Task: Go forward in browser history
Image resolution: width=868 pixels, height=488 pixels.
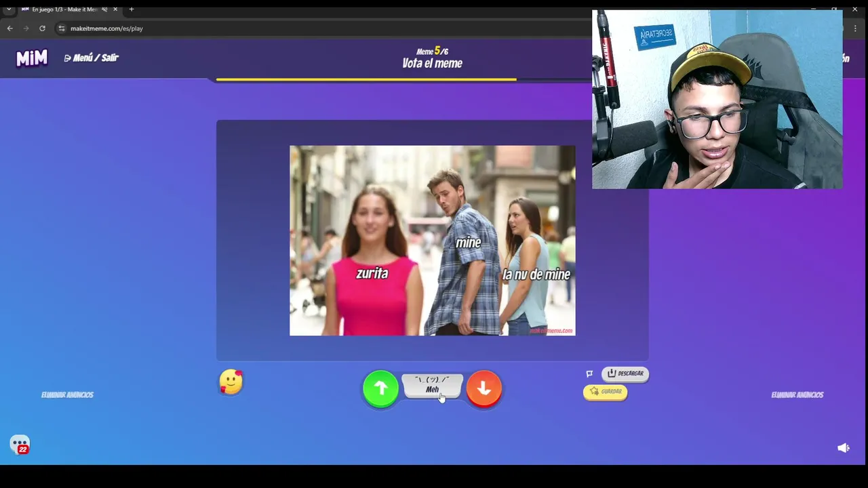Action: [x=26, y=28]
